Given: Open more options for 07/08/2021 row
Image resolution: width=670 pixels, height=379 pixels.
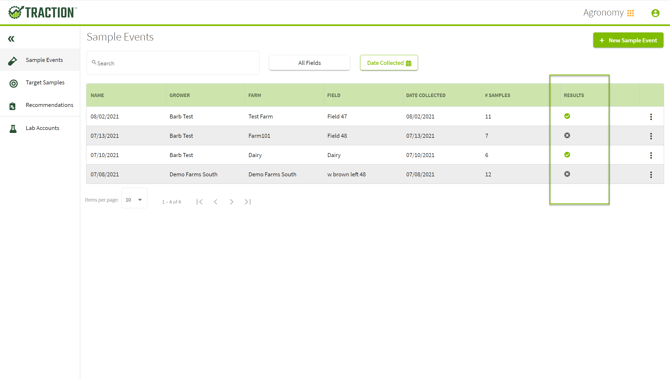Looking at the screenshot, I should 651,174.
